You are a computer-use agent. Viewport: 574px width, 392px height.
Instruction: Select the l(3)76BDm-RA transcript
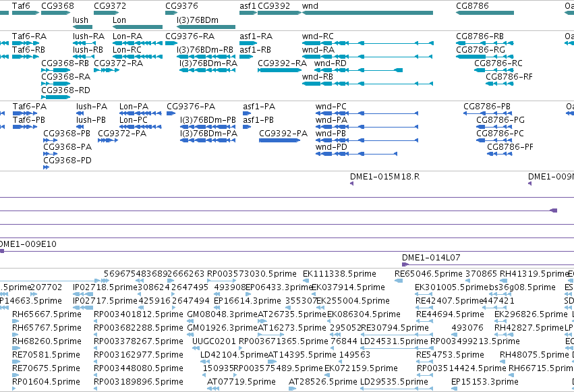tap(207, 70)
